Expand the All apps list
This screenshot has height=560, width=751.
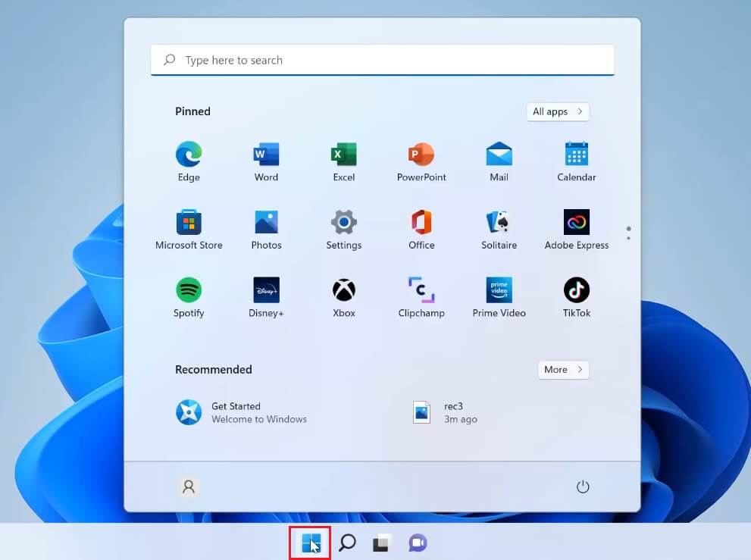tap(558, 111)
